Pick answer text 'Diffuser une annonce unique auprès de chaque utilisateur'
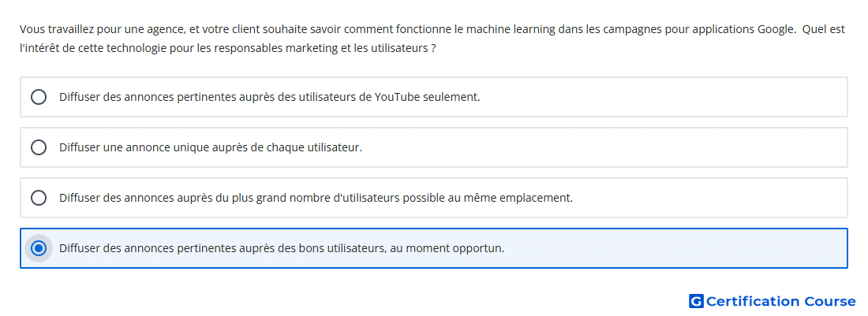Image resolution: width=868 pixels, height=316 pixels. (x=211, y=147)
